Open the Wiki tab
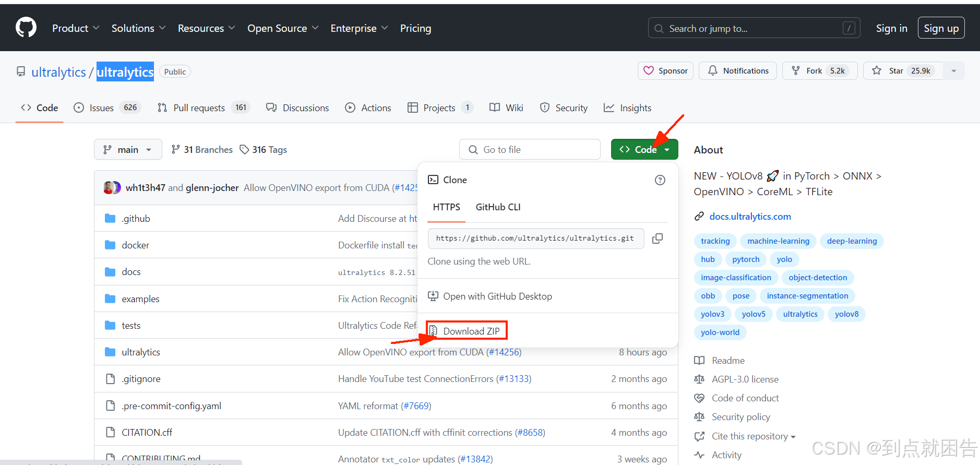980x465 pixels. [x=506, y=108]
